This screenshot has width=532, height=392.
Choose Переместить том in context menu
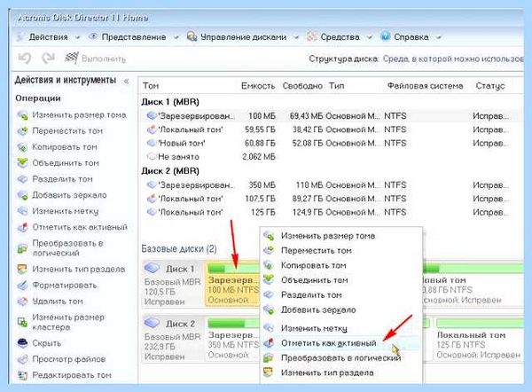(x=341, y=251)
